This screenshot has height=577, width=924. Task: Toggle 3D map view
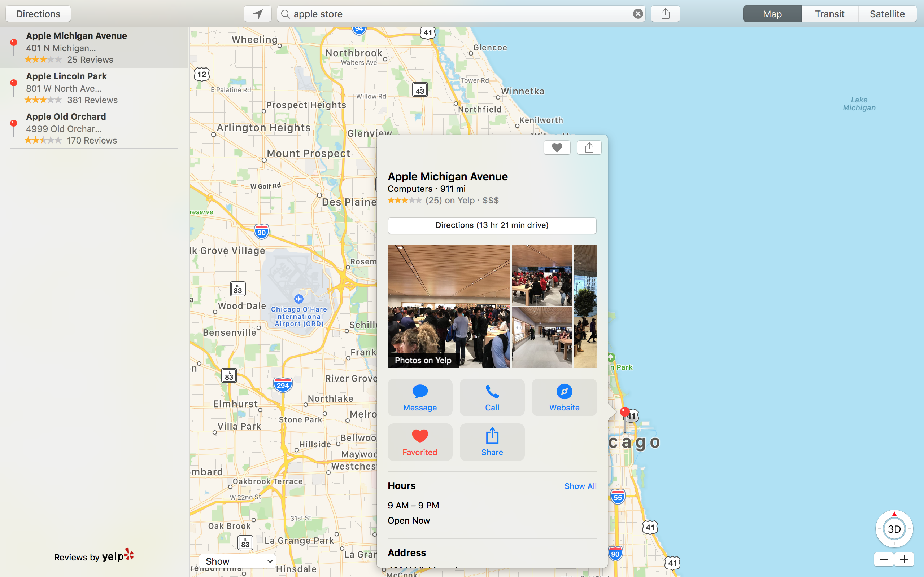(894, 529)
